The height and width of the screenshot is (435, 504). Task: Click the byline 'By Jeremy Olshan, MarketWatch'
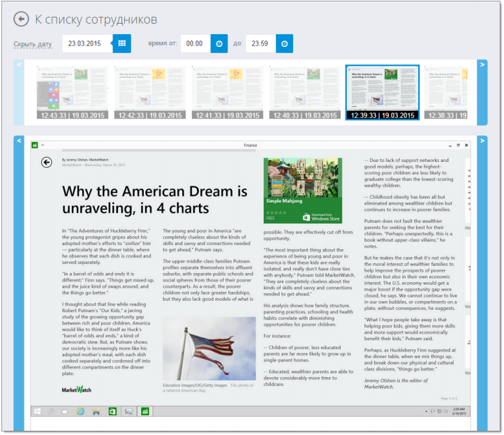point(85,160)
